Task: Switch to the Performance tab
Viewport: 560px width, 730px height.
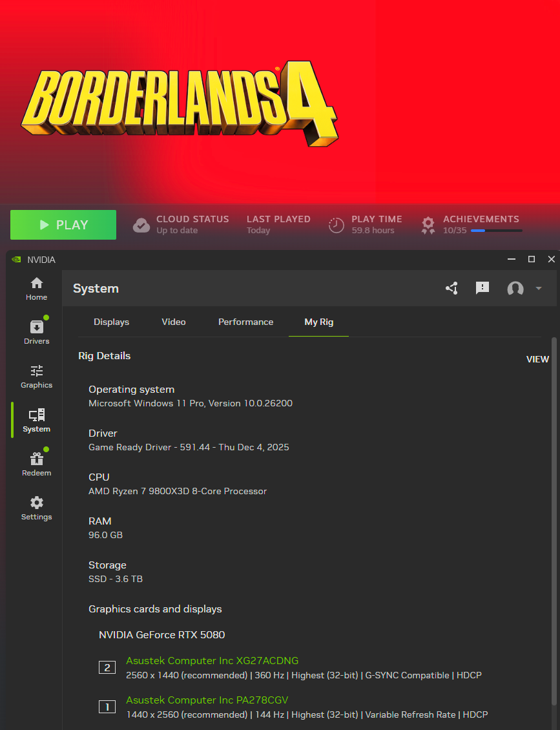Action: pos(246,322)
